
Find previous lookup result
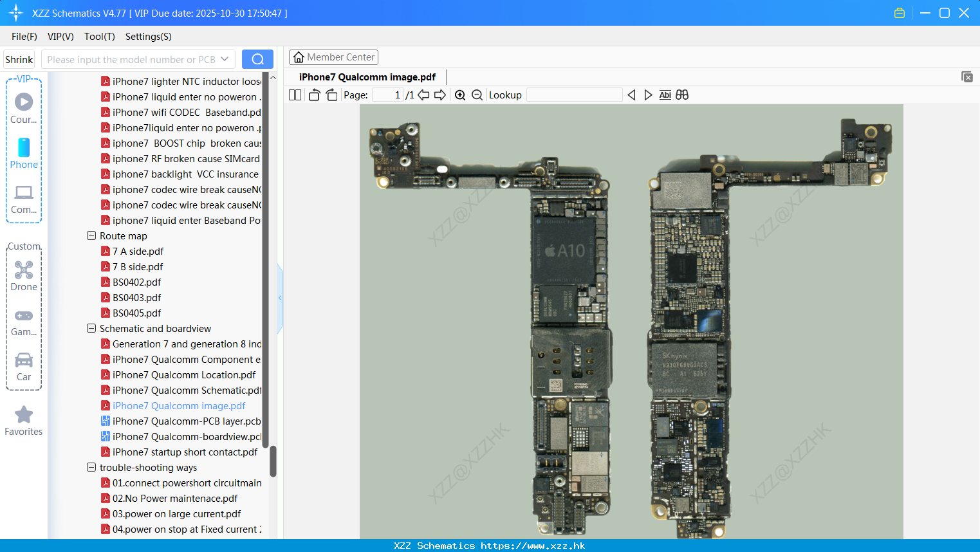pos(631,95)
